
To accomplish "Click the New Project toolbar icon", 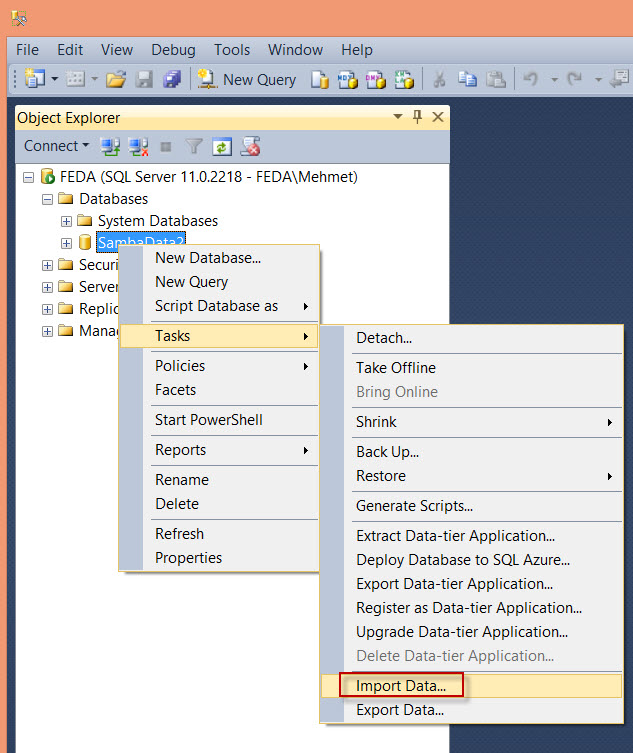I will [34, 79].
